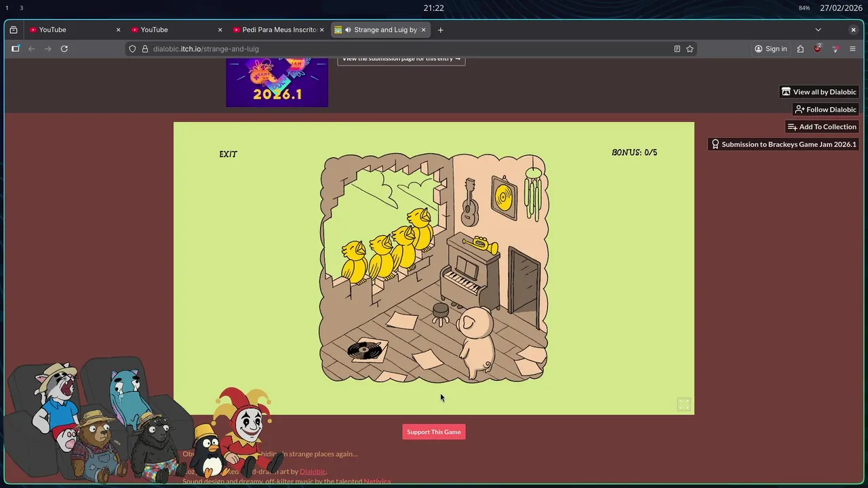
Task: Close the second YouTube tab
Action: pos(220,30)
